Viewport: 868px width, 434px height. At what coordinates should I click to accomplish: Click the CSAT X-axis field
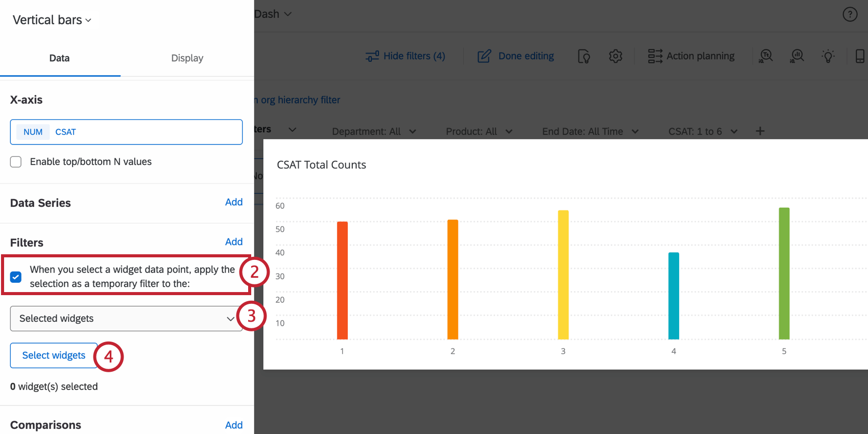(126, 132)
